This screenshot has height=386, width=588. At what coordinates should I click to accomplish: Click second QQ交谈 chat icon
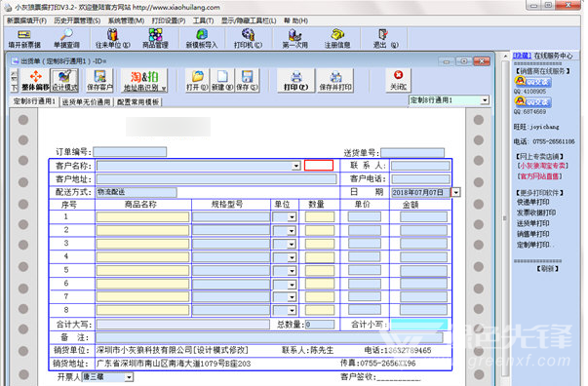tap(532, 101)
